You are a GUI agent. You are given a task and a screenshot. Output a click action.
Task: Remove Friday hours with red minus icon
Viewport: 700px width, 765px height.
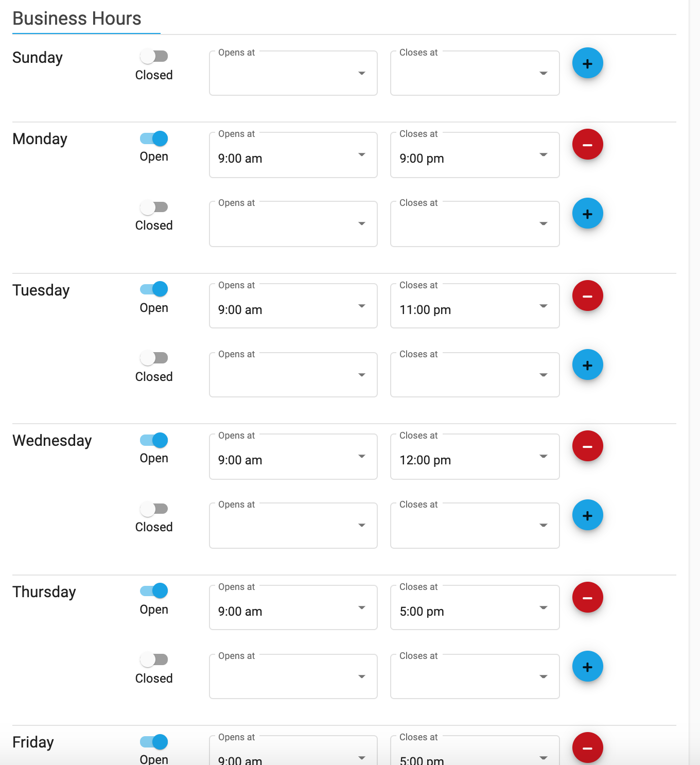pyautogui.click(x=587, y=748)
